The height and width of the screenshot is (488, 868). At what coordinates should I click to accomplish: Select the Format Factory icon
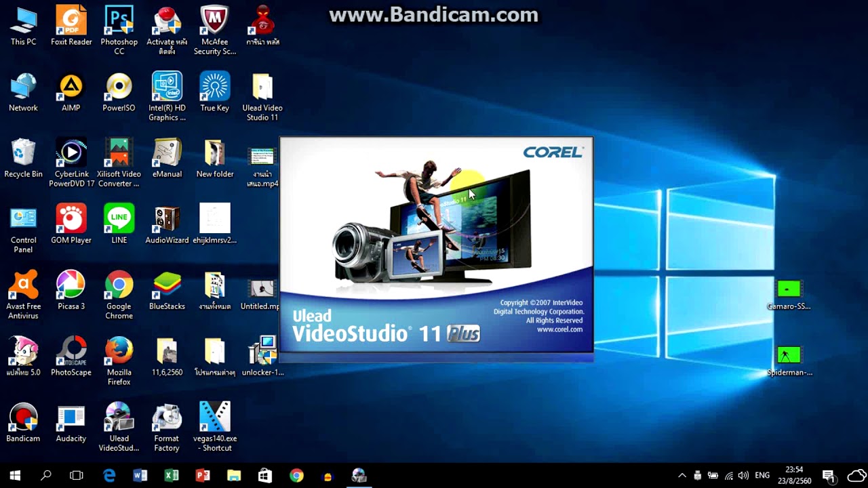click(167, 427)
